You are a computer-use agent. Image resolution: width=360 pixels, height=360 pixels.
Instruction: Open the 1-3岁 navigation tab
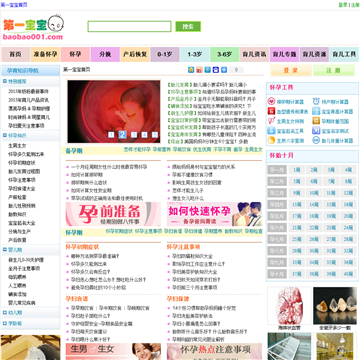195,54
